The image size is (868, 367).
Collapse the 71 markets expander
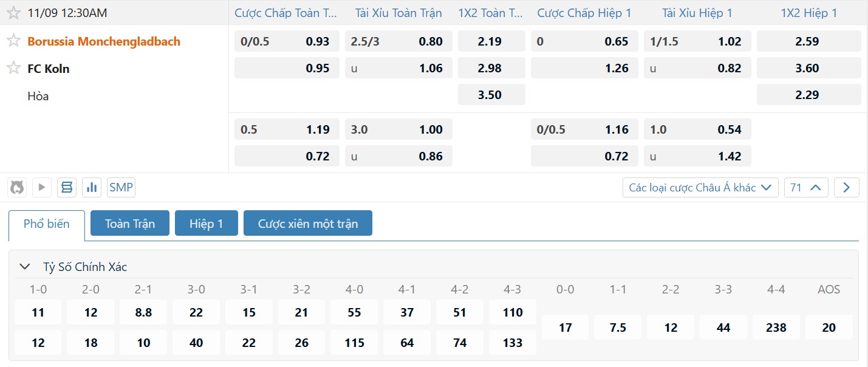click(806, 188)
